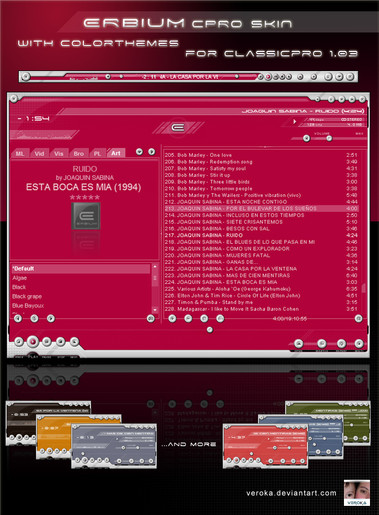
Task: Click the Play button in main player
Action: [x=33, y=341]
